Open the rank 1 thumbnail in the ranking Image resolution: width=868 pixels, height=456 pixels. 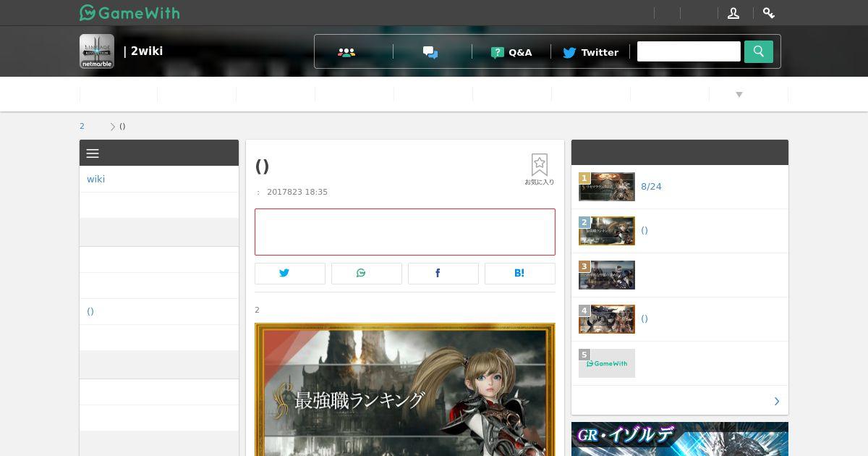pyautogui.click(x=607, y=187)
